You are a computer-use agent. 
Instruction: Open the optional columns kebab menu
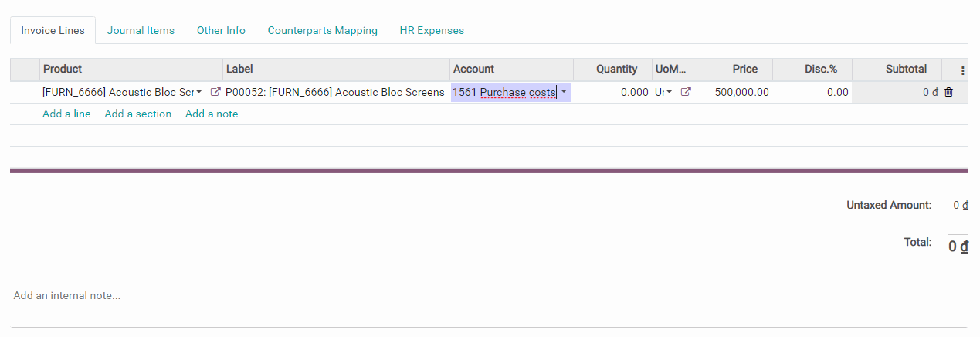[x=962, y=70]
